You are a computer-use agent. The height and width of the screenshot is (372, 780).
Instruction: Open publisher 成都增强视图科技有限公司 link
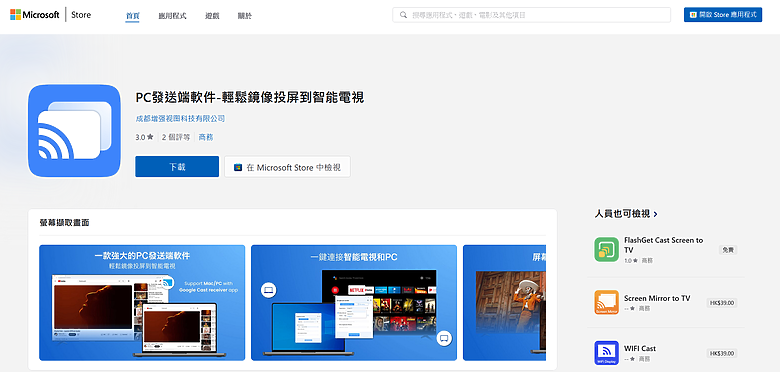point(180,119)
